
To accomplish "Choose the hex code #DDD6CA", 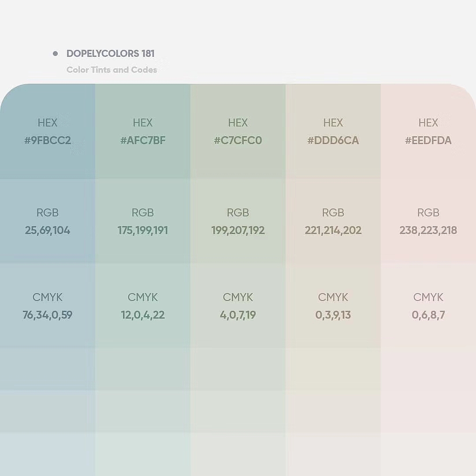I will click(333, 141).
